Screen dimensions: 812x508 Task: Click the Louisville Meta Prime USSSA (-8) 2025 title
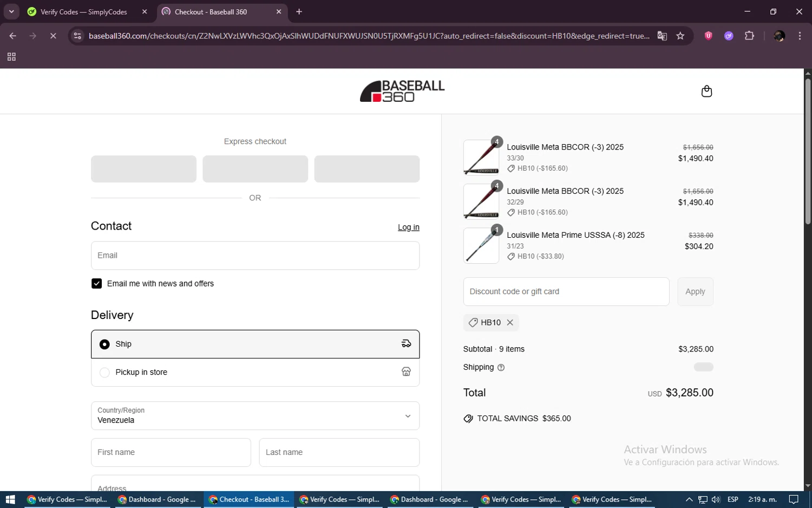pyautogui.click(x=575, y=235)
